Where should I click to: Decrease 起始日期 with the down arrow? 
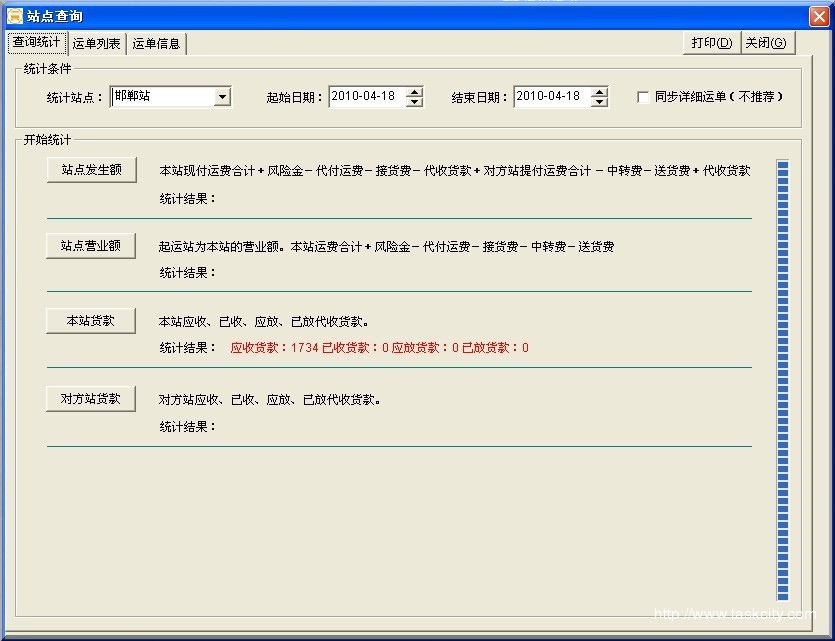[x=414, y=102]
